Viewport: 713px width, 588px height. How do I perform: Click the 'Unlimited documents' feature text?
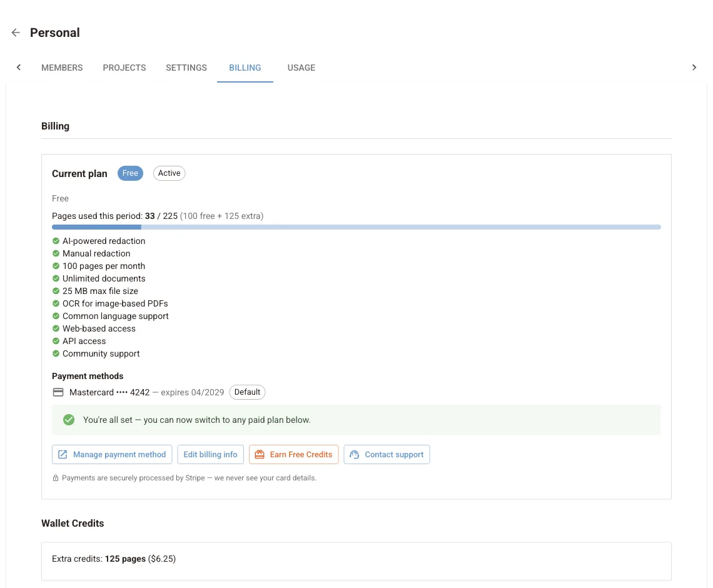tap(104, 278)
